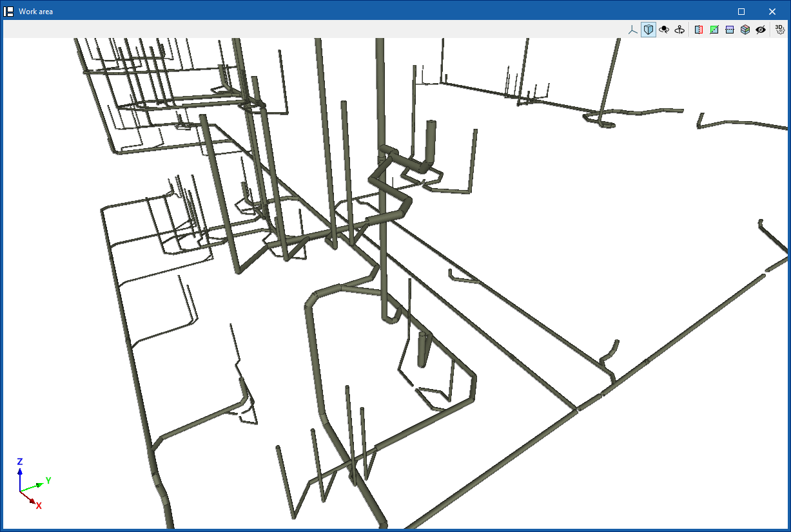Click the green diagonal section icon
Screen dimensions: 791x532
pyautogui.click(x=714, y=30)
